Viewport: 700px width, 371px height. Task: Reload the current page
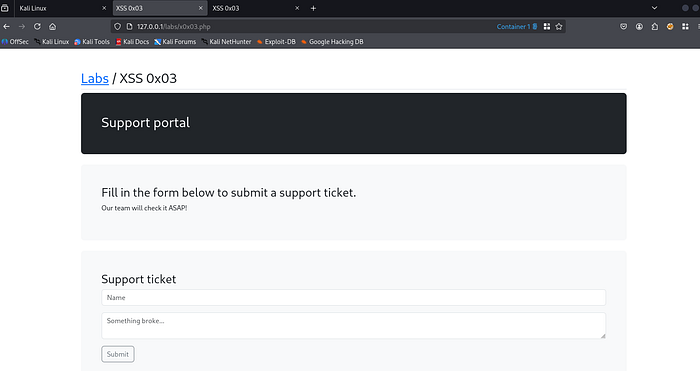(37, 27)
